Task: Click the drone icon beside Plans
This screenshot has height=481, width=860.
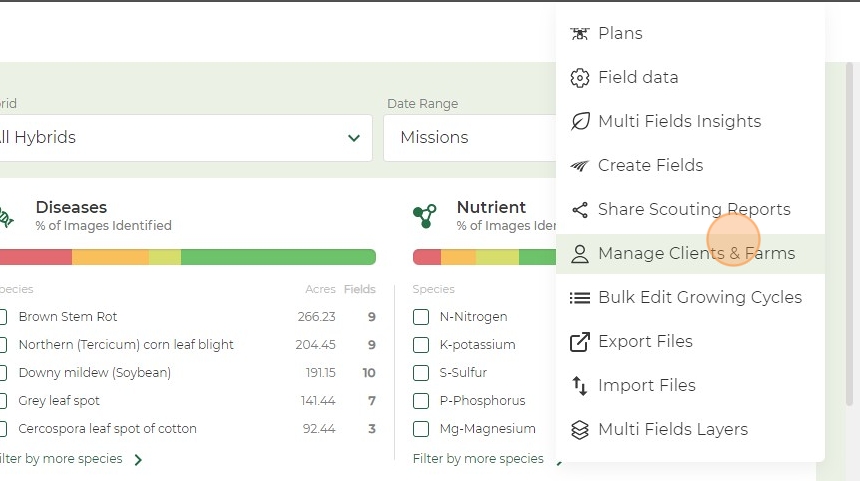Action: click(x=580, y=34)
